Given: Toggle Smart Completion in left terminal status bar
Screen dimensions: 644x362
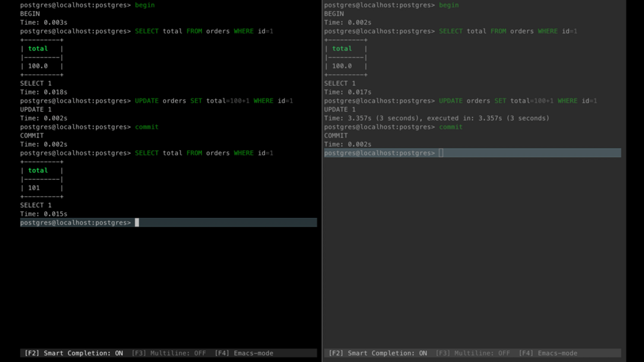Looking at the screenshot, I should click(74, 353).
